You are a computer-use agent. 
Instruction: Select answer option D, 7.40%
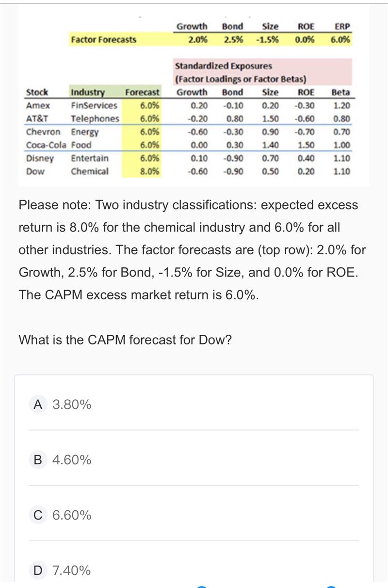click(62, 570)
